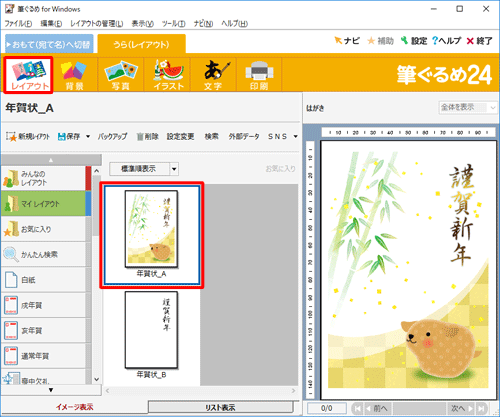
Task: Open the 表示(V) menu
Action: 142,23
